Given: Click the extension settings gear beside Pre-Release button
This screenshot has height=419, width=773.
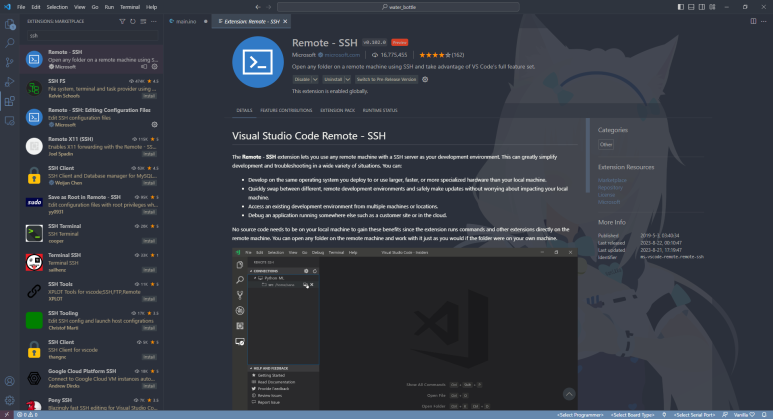Looking at the screenshot, I should click(x=425, y=79).
